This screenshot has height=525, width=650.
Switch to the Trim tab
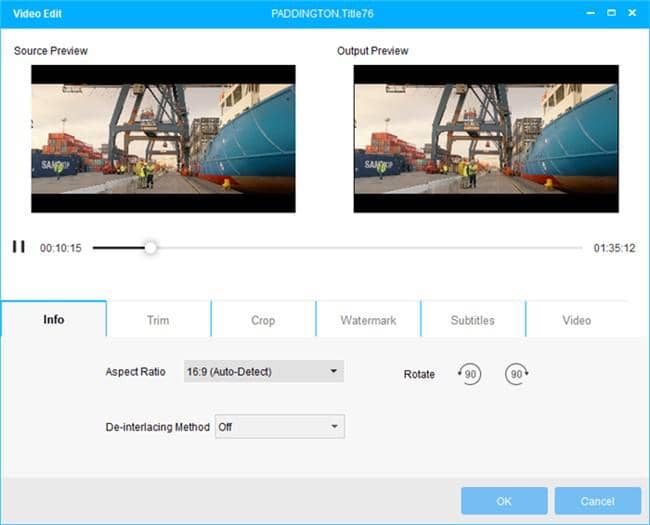[158, 320]
